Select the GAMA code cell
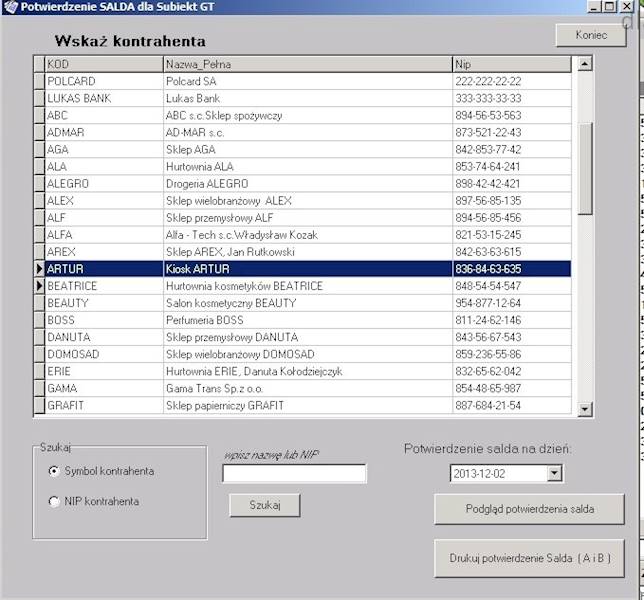 coord(104,388)
